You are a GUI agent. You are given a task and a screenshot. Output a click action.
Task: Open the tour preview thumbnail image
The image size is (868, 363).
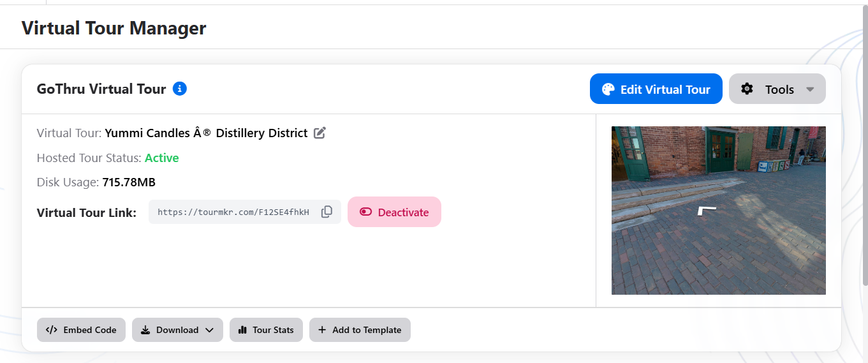click(x=719, y=211)
